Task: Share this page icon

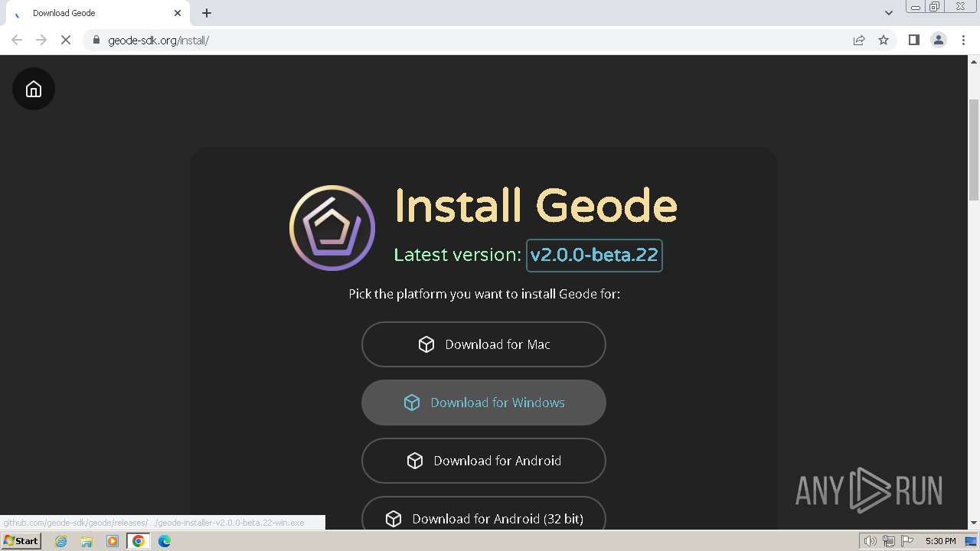Action: click(859, 40)
